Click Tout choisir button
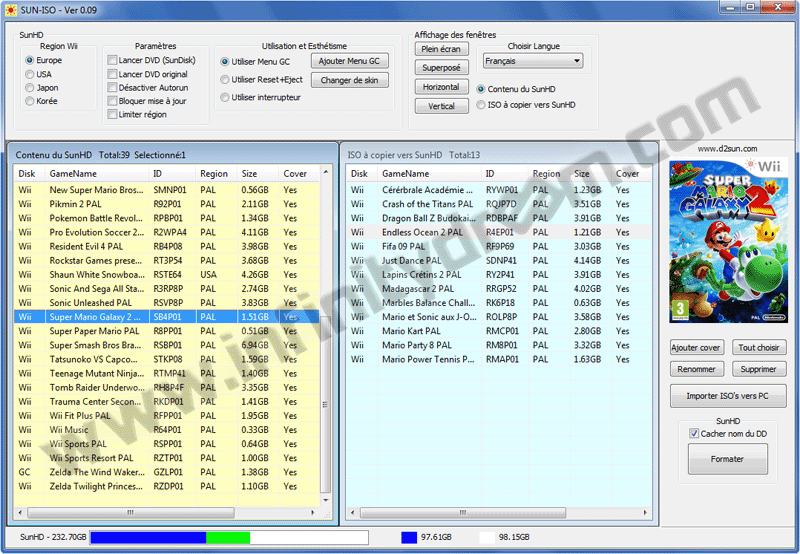This screenshot has height=554, width=800. 759,348
